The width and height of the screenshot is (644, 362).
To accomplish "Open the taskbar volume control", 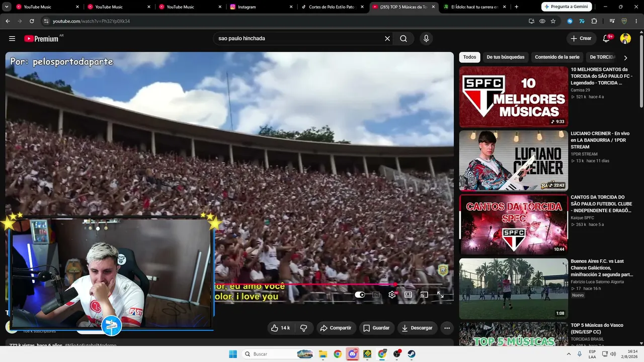I will [613, 354].
